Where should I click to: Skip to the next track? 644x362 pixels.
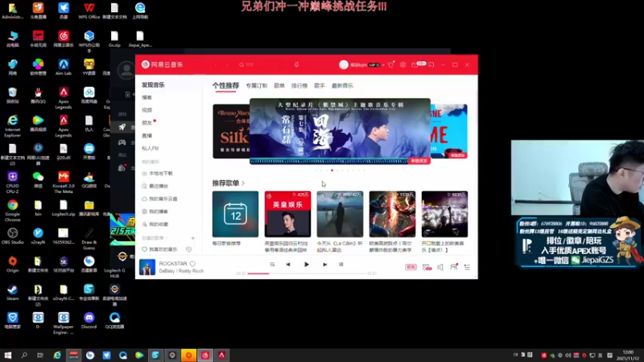[325, 265]
